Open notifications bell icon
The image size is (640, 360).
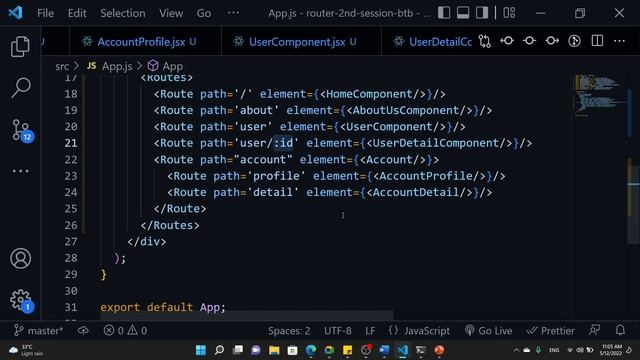[620, 330]
